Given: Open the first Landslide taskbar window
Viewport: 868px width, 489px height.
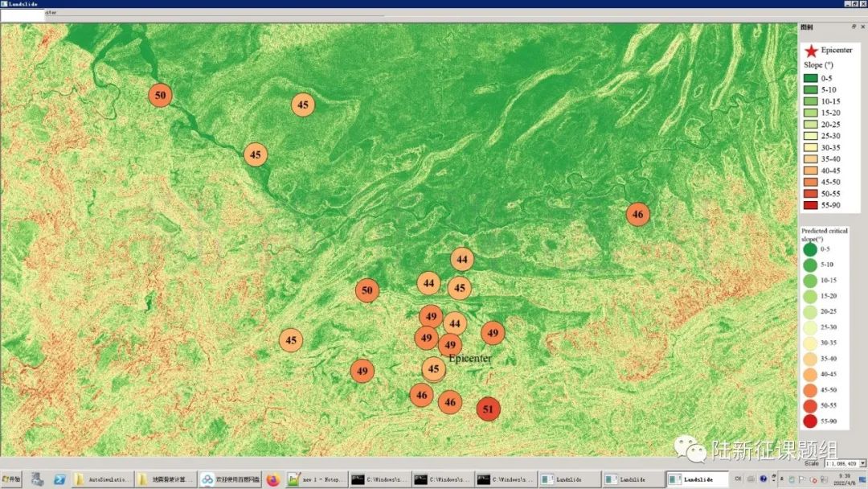Looking at the screenshot, I should (568, 479).
